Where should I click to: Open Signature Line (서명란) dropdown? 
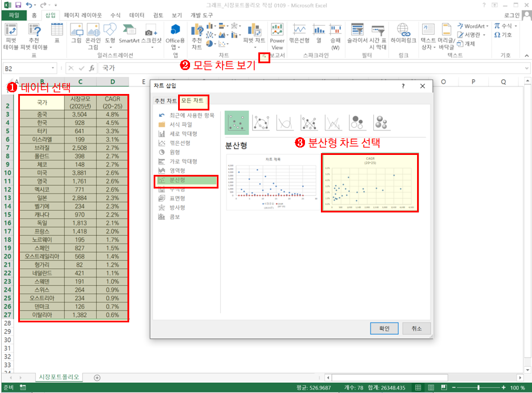(484, 35)
